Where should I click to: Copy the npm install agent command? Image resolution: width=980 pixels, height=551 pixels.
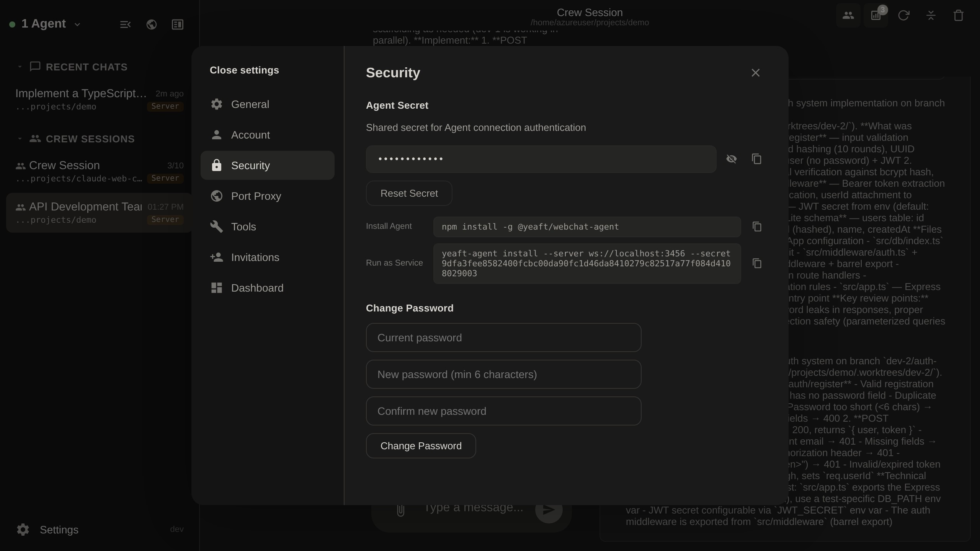click(x=757, y=227)
